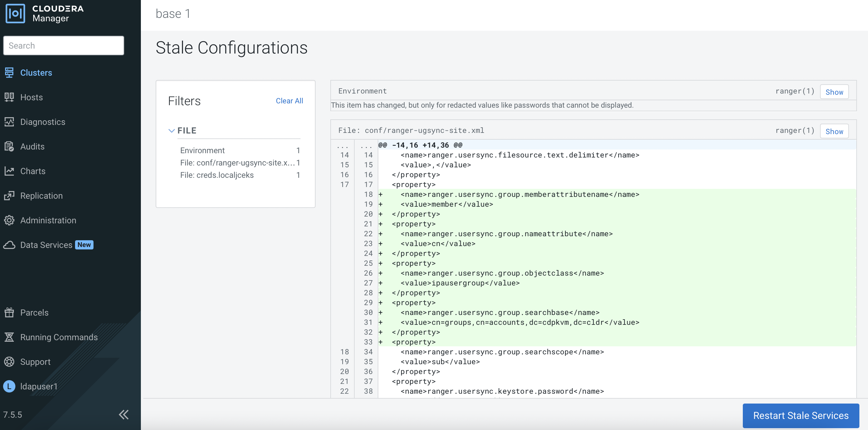The width and height of the screenshot is (868, 430).
Task: Open the Data Services menu item
Action: click(46, 245)
